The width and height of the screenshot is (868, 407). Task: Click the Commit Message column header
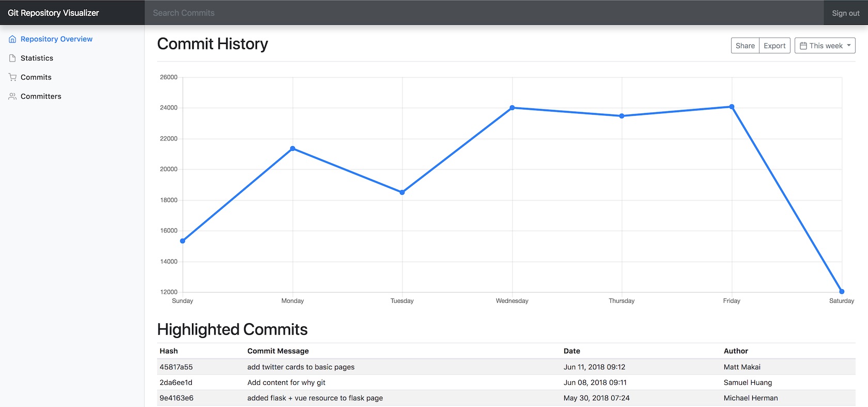[278, 351]
